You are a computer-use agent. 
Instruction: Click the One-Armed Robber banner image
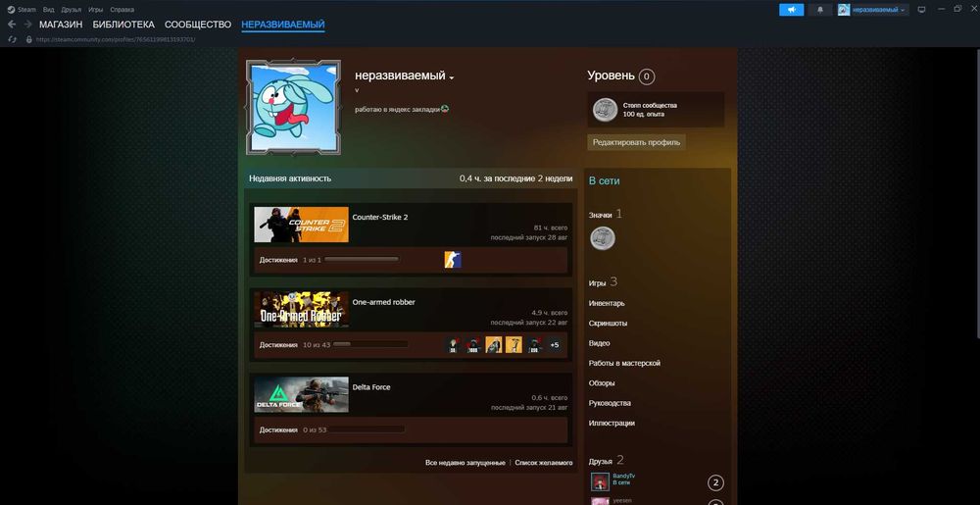point(301,310)
